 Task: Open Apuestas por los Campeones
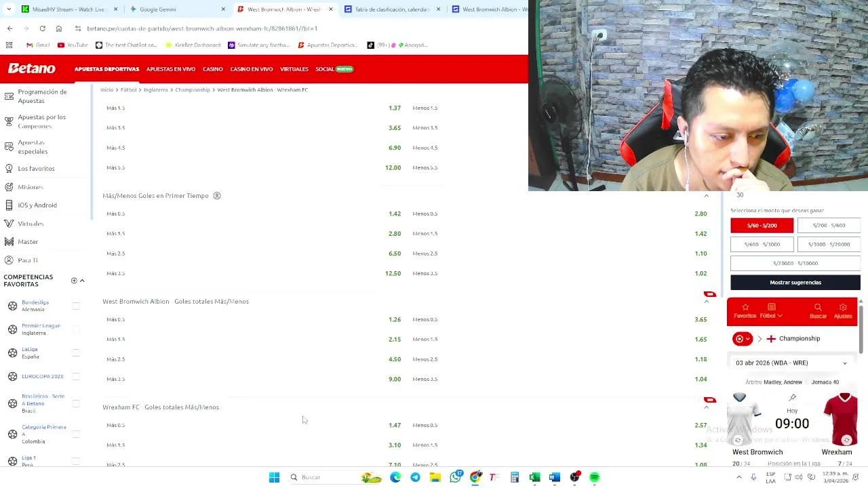41,121
